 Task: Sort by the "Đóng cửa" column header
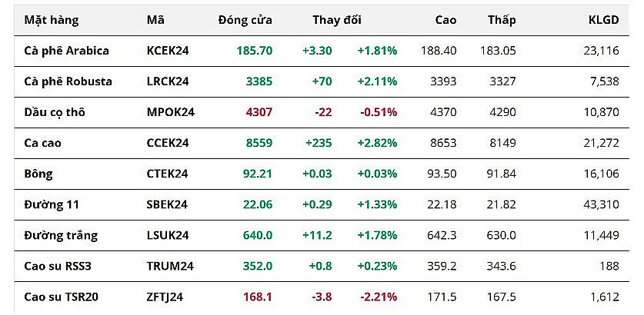click(245, 20)
